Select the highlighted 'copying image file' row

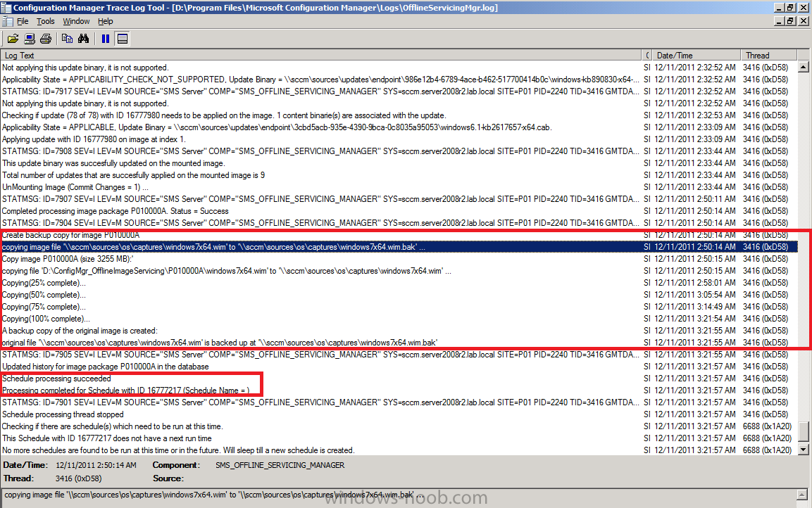(x=399, y=247)
